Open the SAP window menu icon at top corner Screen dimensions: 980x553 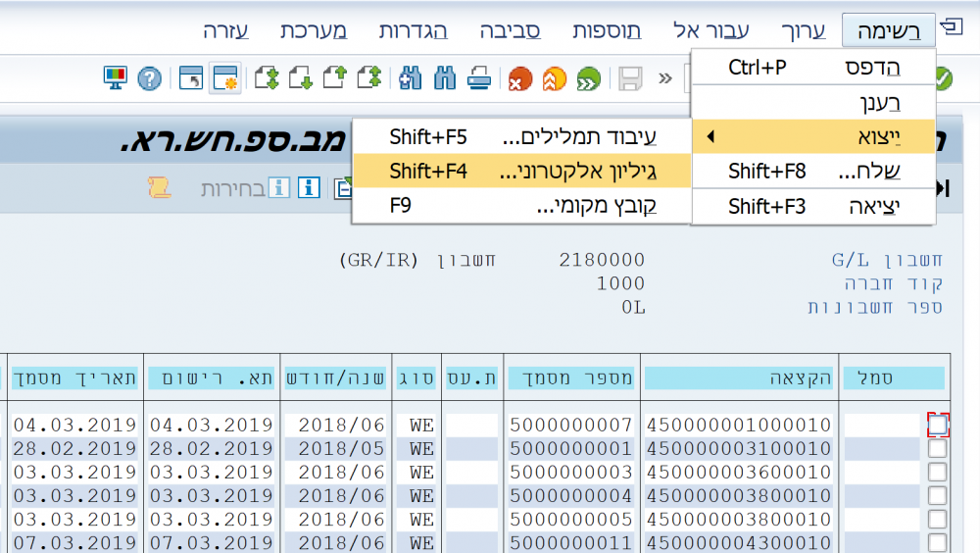click(952, 26)
